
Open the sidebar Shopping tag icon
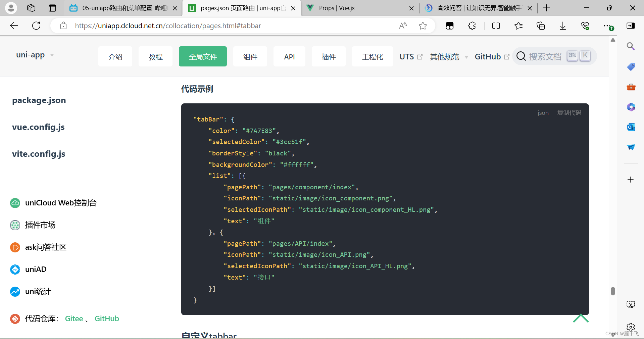tap(631, 67)
